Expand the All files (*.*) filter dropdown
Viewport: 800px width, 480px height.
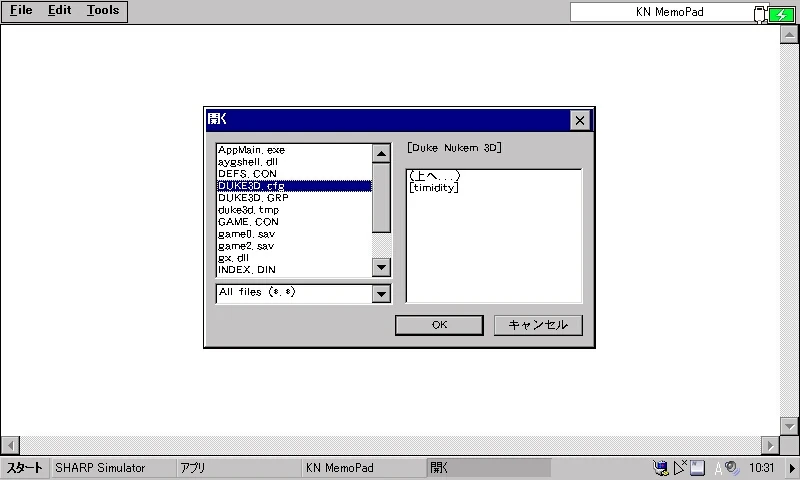coord(381,293)
